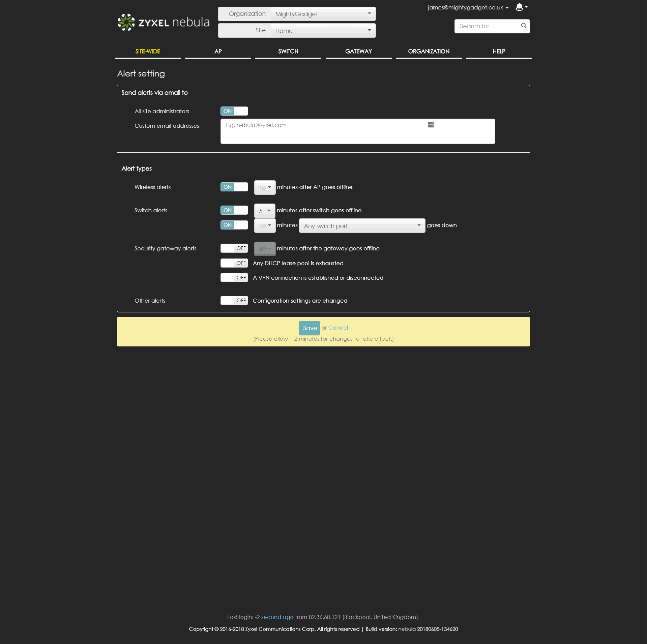This screenshot has width=647, height=644.
Task: Open the Organization dropdown showing MightyGadget
Action: coord(323,14)
